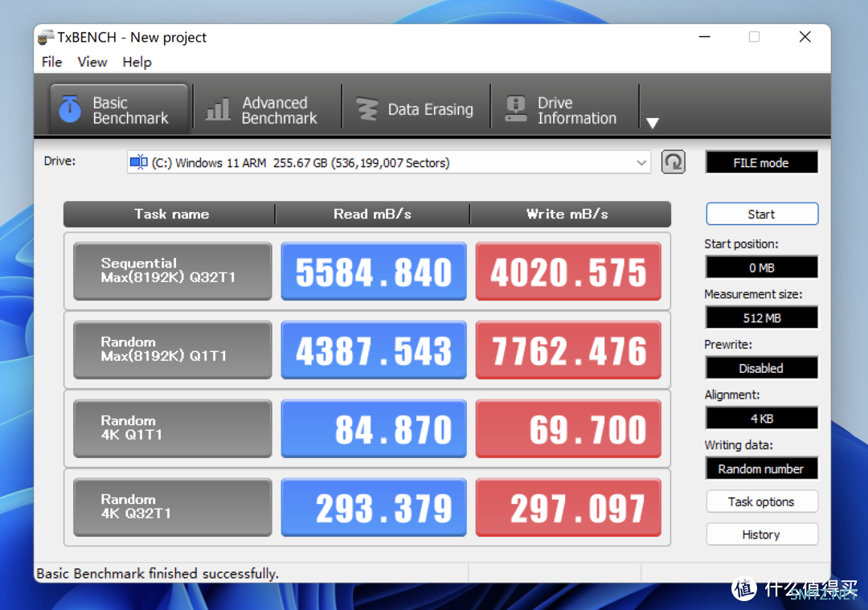This screenshot has width=868, height=610.
Task: Select the 4K Q1T1 write result 69.700
Action: (x=568, y=428)
